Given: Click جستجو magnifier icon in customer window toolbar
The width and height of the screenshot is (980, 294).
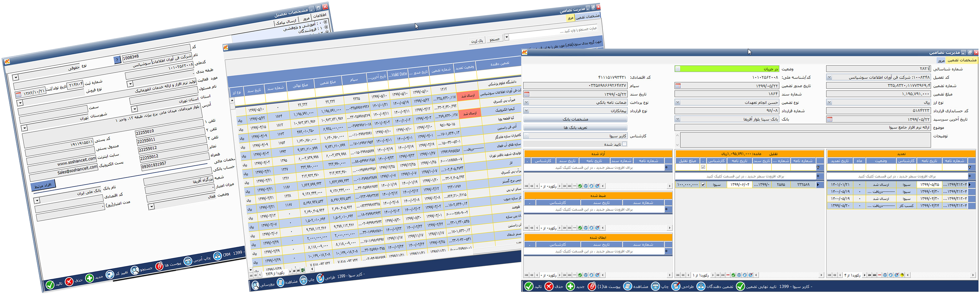Looking at the screenshot, I should click(x=135, y=270).
